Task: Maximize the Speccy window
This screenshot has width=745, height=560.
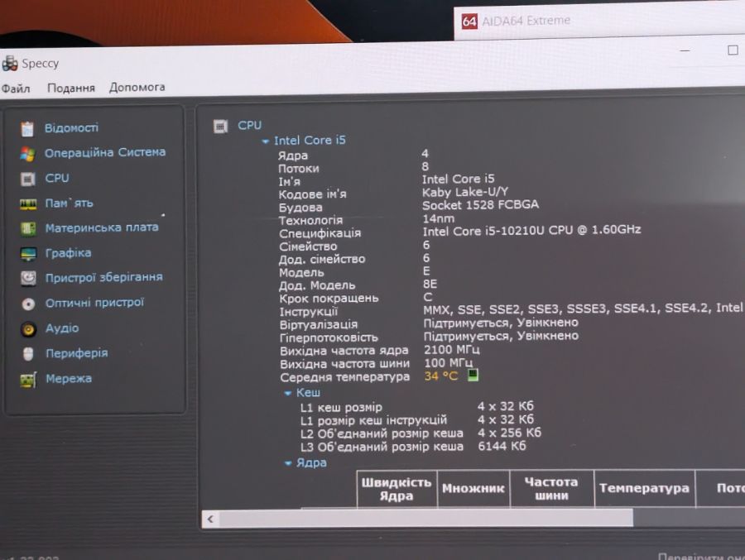Action: pyautogui.click(x=733, y=50)
